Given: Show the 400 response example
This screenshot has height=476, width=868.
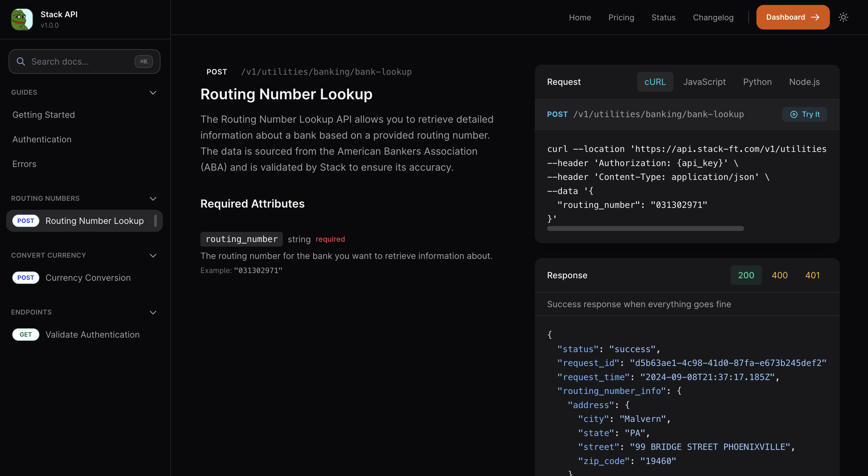Looking at the screenshot, I should click(x=779, y=275).
